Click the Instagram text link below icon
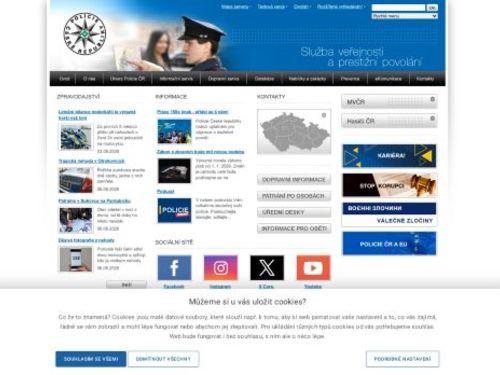The width and height of the screenshot is (500, 375). pyautogui.click(x=220, y=286)
